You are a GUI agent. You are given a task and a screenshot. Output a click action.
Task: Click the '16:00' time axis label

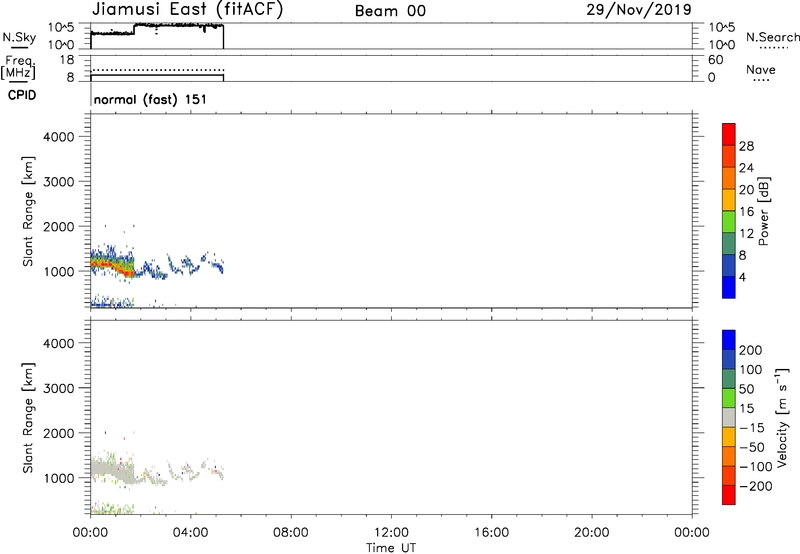click(491, 533)
